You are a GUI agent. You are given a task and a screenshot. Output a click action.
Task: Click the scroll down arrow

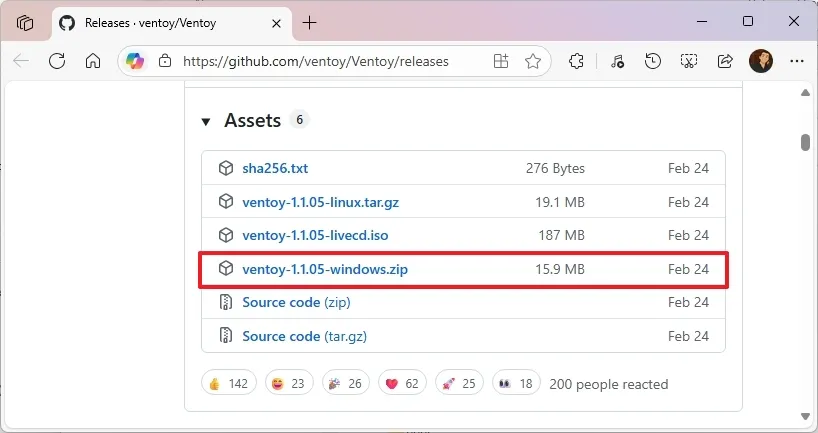805,416
